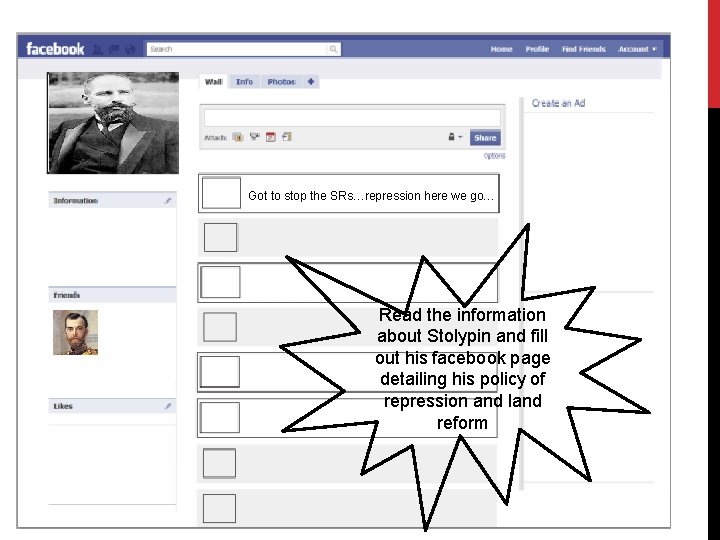This screenshot has height=540, width=720.
Task: Click the facebook logo
Action: point(55,49)
